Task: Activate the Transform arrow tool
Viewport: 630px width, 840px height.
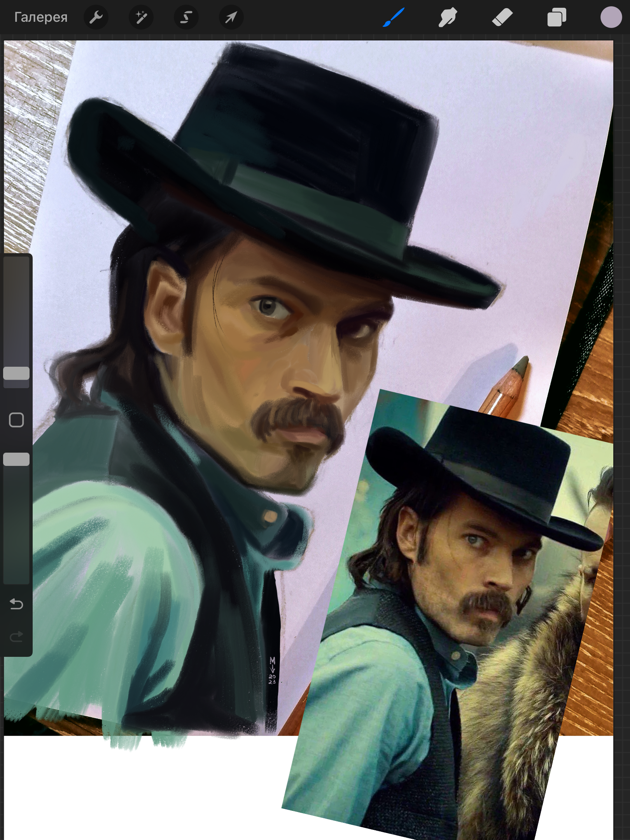Action: click(231, 17)
